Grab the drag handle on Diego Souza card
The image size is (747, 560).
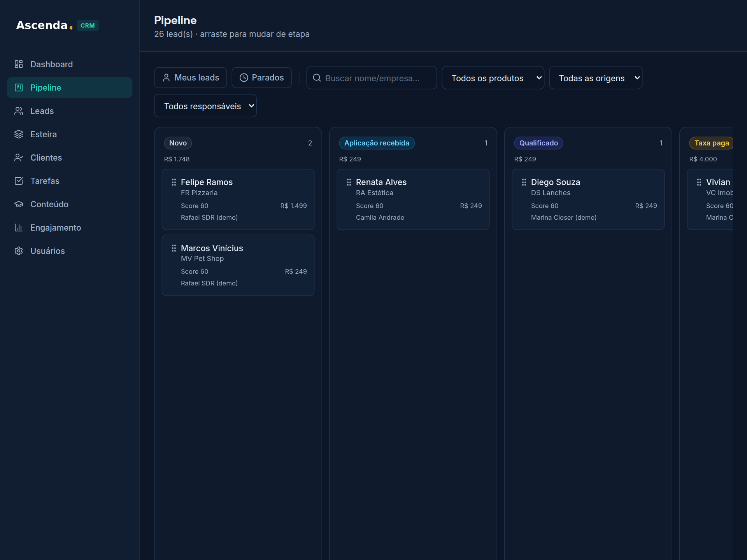524,182
